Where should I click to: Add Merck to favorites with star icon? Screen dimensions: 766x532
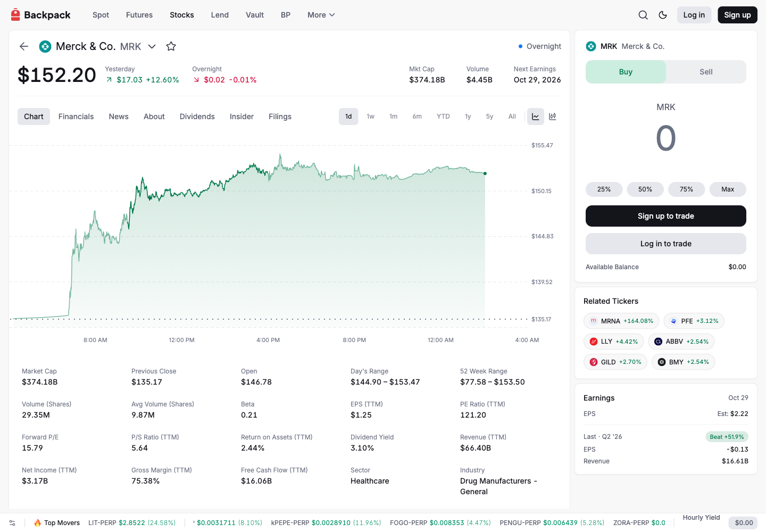(171, 46)
